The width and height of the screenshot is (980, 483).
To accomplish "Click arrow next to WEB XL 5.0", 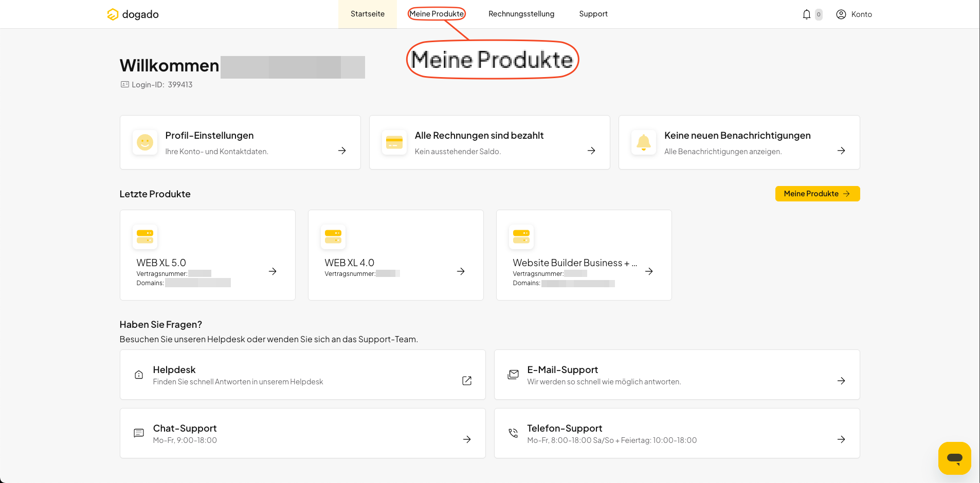I will [x=273, y=271].
